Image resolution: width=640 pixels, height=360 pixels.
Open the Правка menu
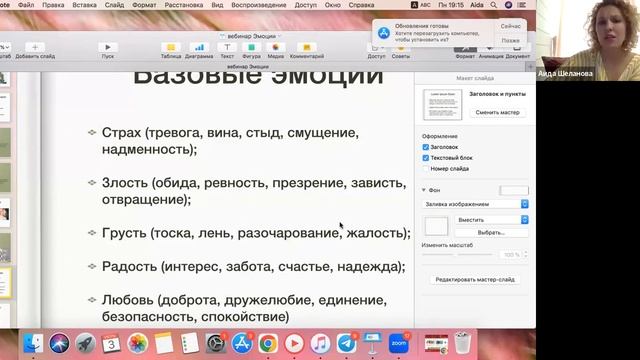[53, 5]
